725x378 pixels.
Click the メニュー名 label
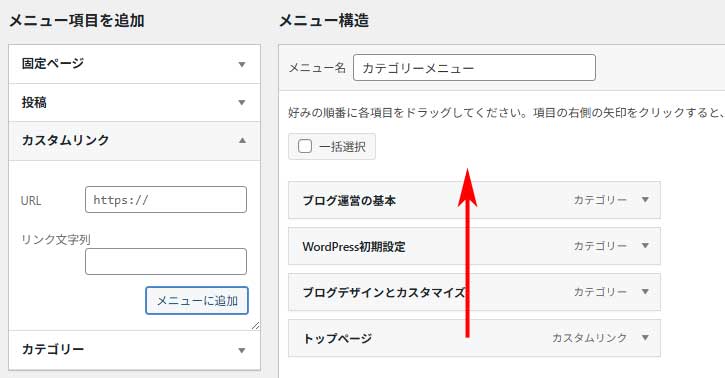click(317, 68)
